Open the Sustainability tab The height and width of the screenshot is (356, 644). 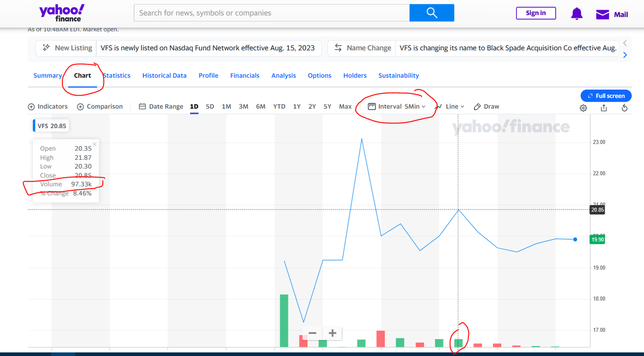[x=399, y=76]
